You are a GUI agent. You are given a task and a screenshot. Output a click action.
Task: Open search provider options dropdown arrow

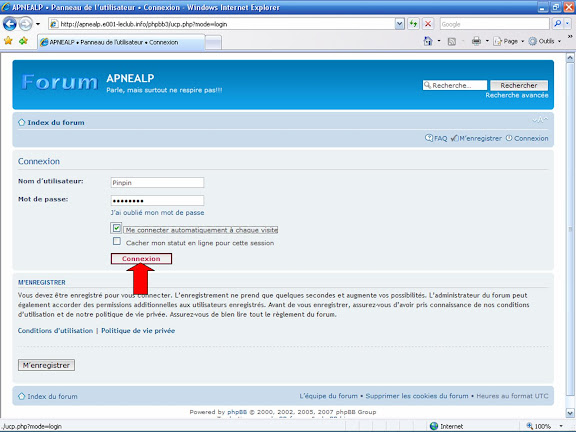(x=568, y=24)
